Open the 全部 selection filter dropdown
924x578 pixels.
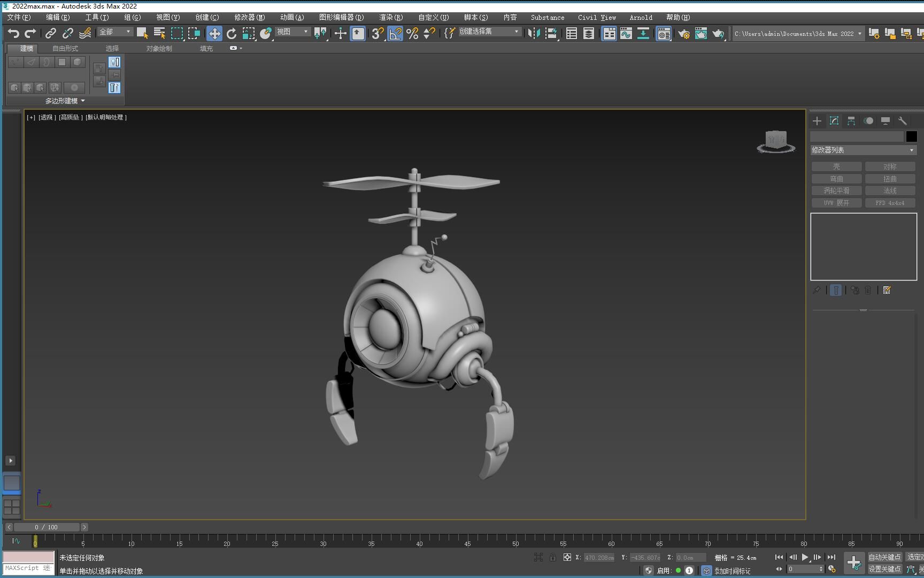pyautogui.click(x=114, y=32)
